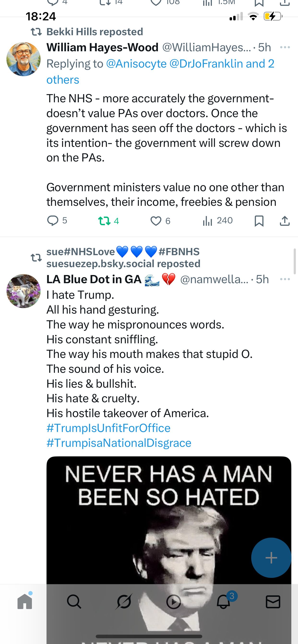Like William Hayes-Wood's tweet
Viewport: 298px width, 644px height.
tap(156, 221)
